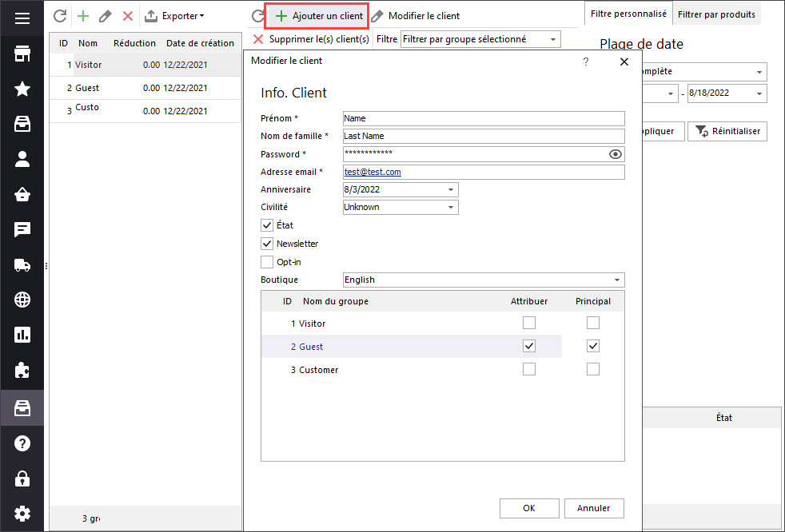Confirm dialog with OK button

click(x=529, y=508)
